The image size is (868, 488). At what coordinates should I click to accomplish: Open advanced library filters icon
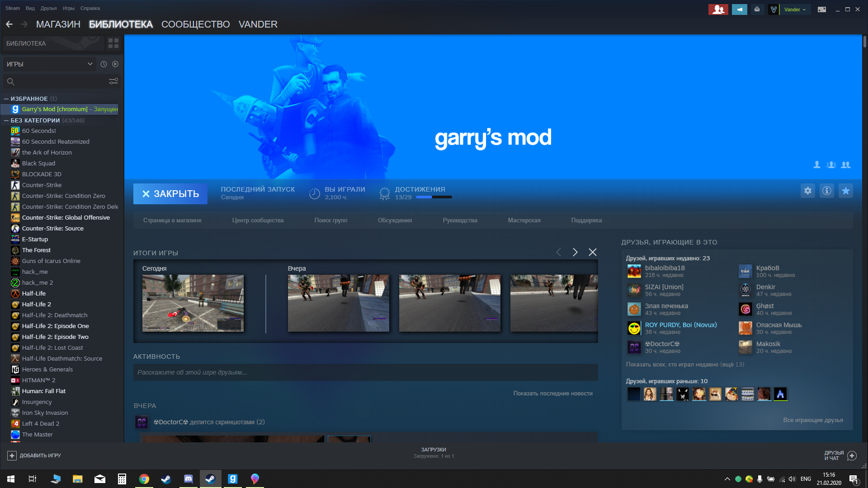[113, 81]
